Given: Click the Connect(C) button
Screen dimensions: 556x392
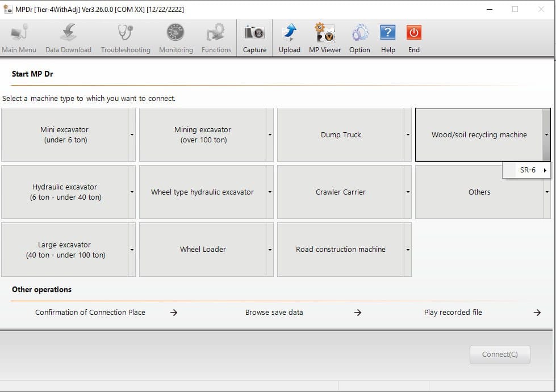Looking at the screenshot, I should (499, 354).
